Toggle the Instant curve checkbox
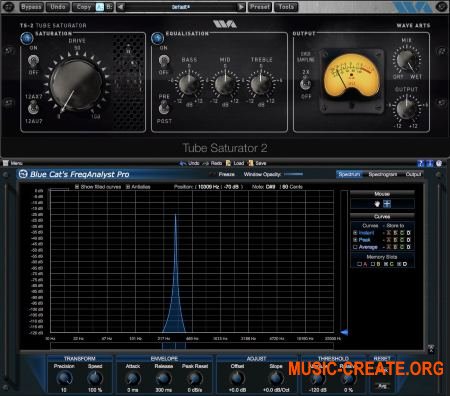Image resolution: width=450 pixels, height=396 pixels. tap(355, 233)
